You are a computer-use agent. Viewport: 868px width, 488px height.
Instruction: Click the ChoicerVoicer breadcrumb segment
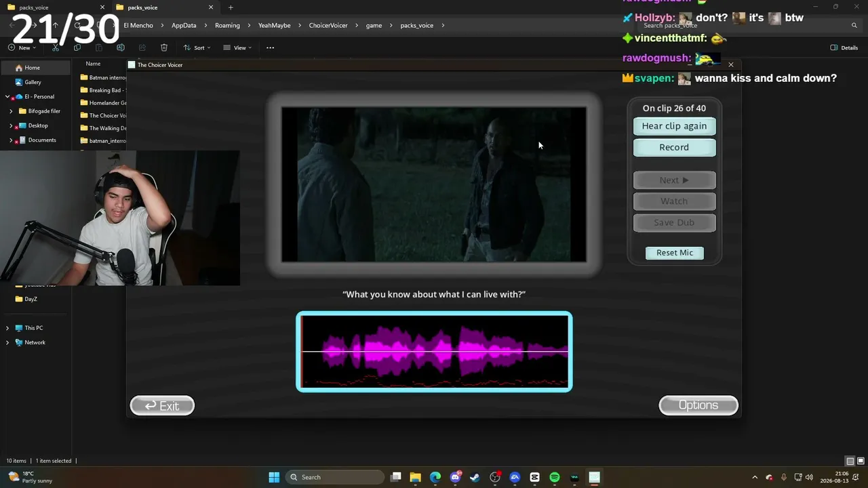[x=328, y=25]
